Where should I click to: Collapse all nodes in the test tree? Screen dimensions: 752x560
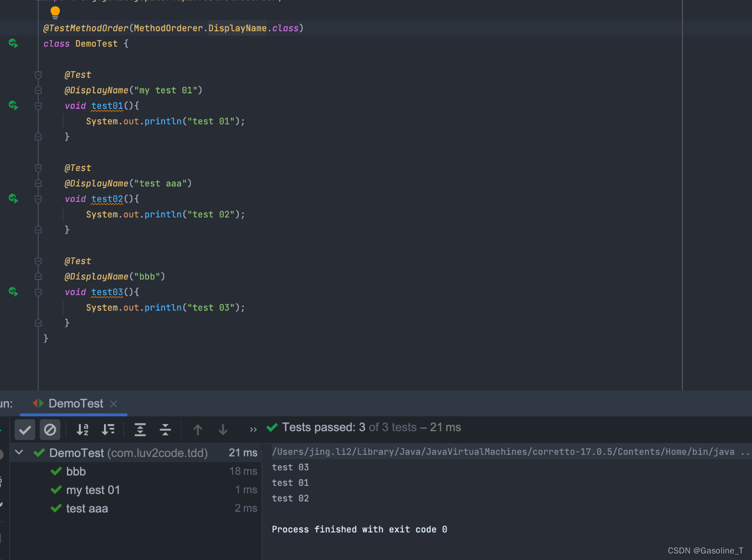[165, 429]
